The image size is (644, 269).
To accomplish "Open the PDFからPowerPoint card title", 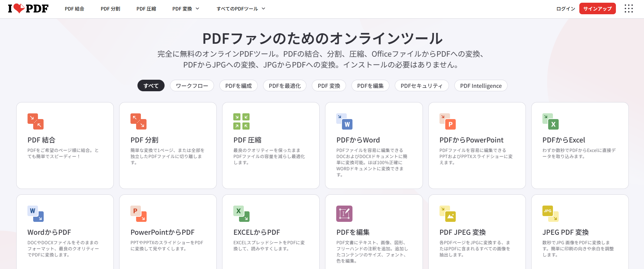I will pyautogui.click(x=471, y=140).
